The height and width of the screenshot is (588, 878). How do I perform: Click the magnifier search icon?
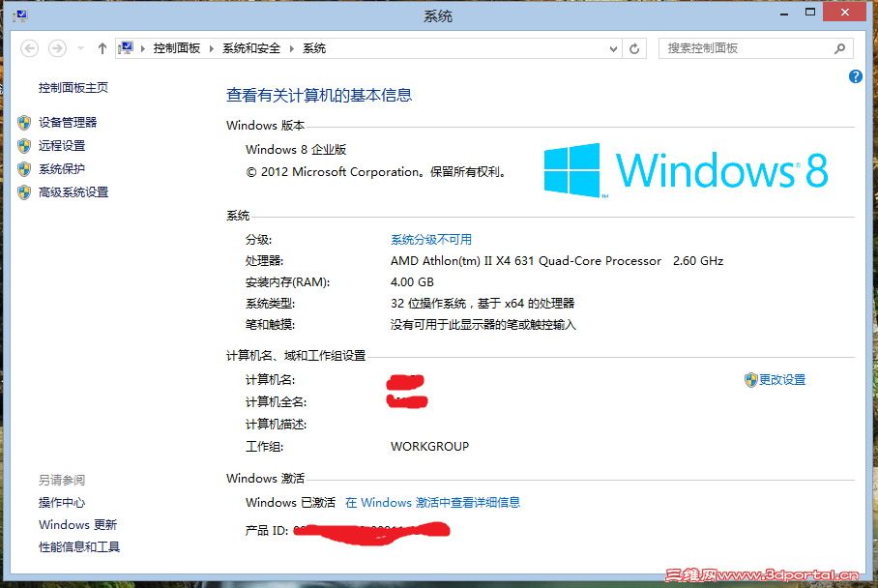point(840,48)
